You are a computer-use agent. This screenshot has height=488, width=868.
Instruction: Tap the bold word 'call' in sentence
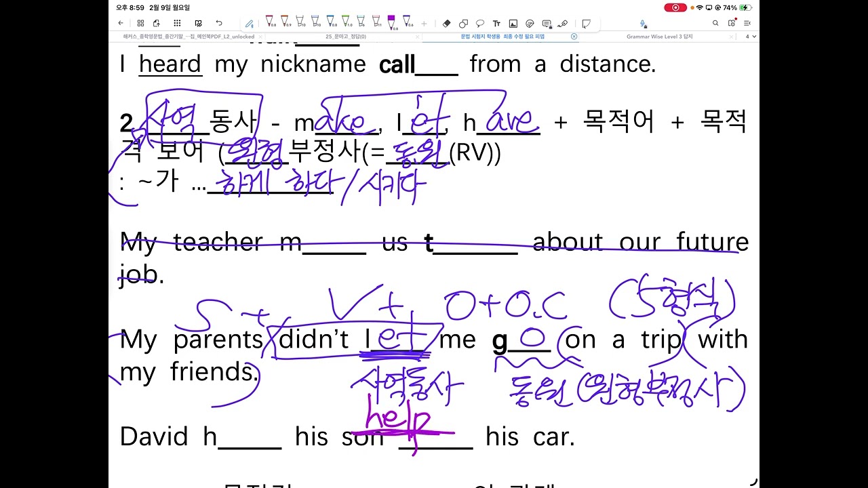tap(397, 64)
